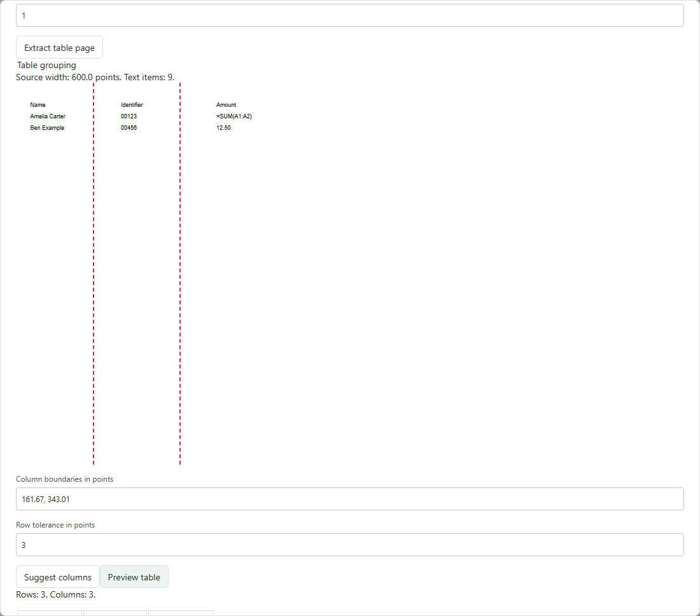Click the 'Column boundaries in points' label
The height and width of the screenshot is (616, 700).
tap(65, 479)
